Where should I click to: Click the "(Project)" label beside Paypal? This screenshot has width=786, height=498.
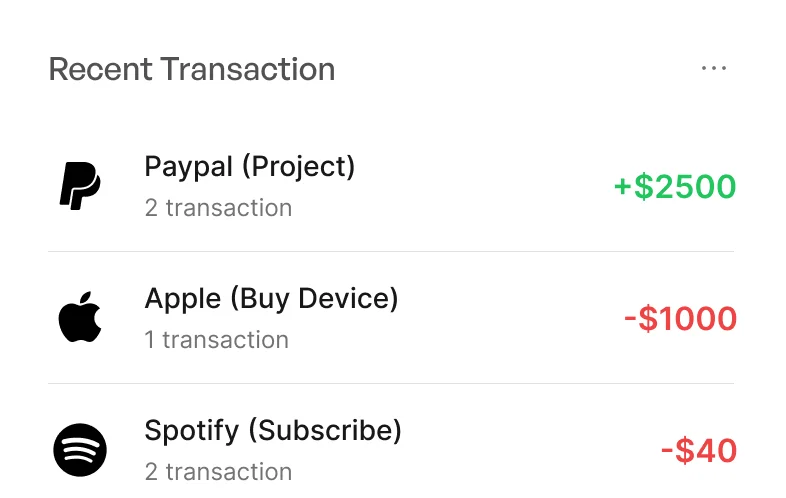pos(298,167)
